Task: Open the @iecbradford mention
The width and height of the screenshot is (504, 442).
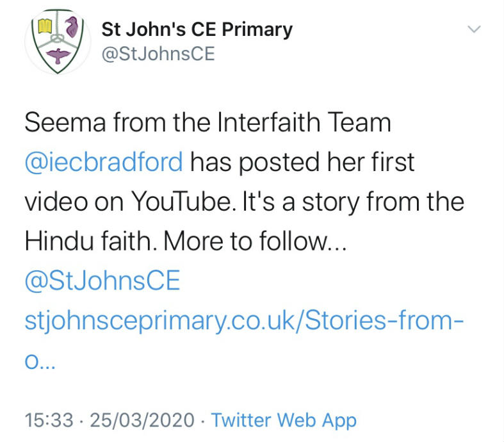Action: [x=104, y=162]
